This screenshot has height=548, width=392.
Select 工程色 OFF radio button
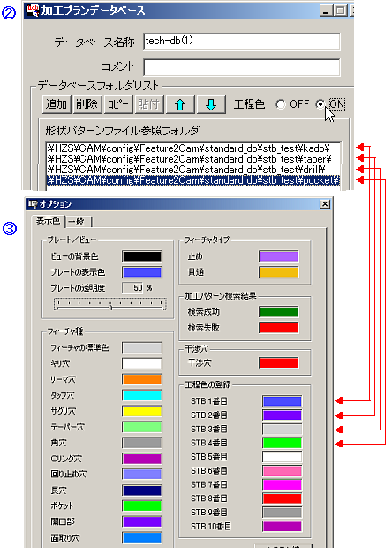[280, 104]
